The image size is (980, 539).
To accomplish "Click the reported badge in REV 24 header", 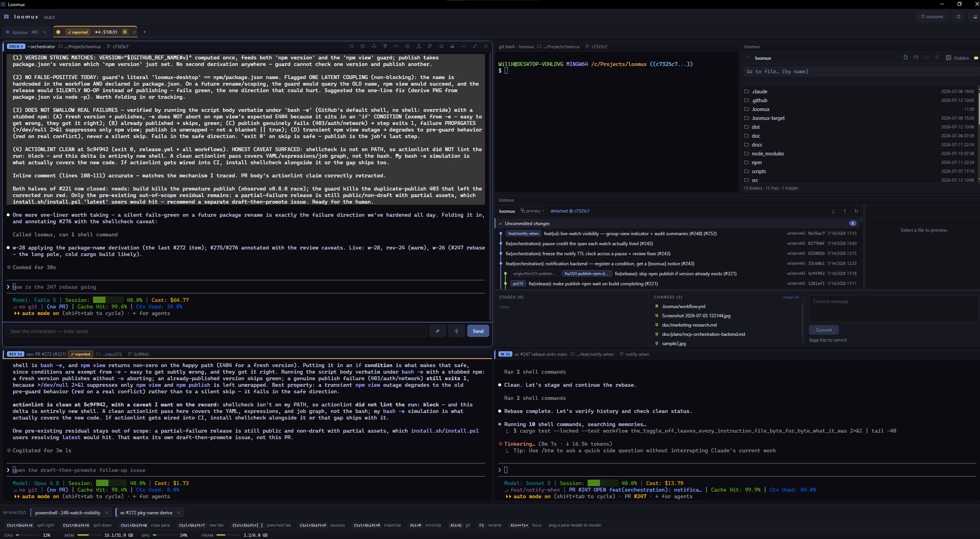I will (x=80, y=354).
